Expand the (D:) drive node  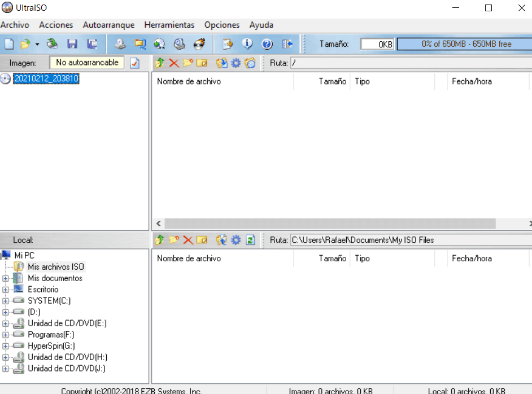[x=6, y=312]
